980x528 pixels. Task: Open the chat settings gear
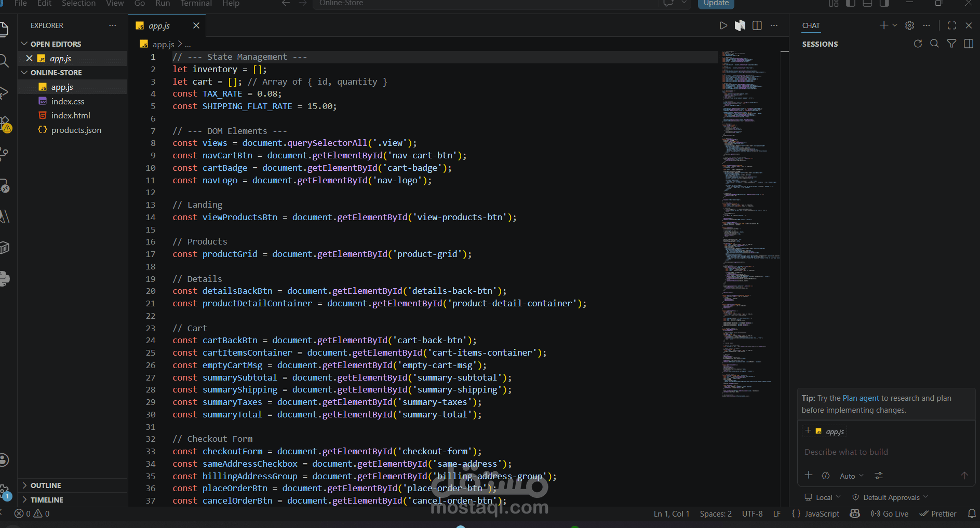[x=909, y=25]
